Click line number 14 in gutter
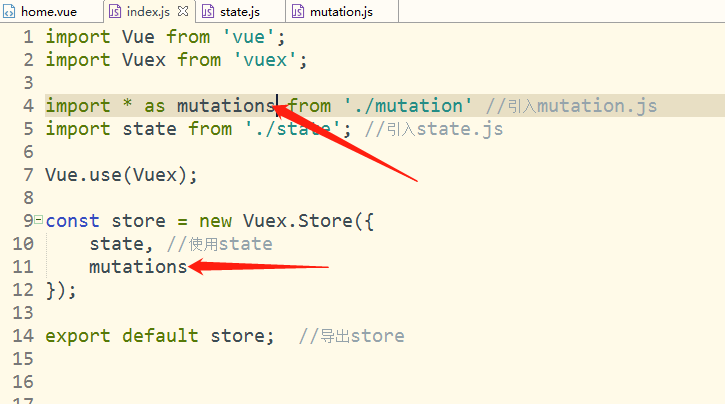Viewport: 725px width, 404px height. (x=23, y=336)
